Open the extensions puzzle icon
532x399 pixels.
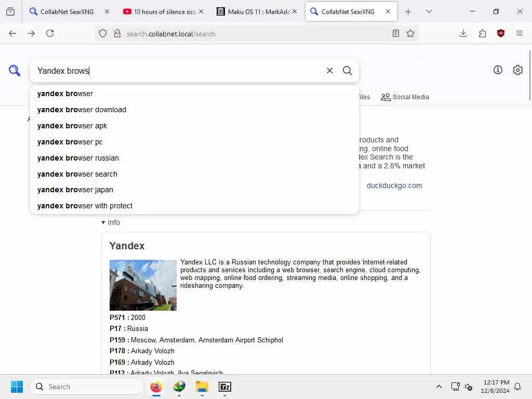pyautogui.click(x=482, y=33)
